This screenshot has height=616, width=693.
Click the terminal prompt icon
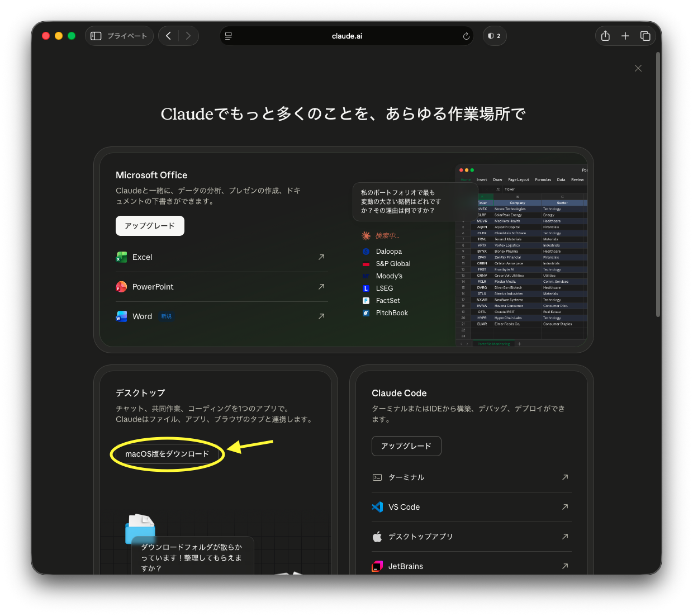click(377, 477)
